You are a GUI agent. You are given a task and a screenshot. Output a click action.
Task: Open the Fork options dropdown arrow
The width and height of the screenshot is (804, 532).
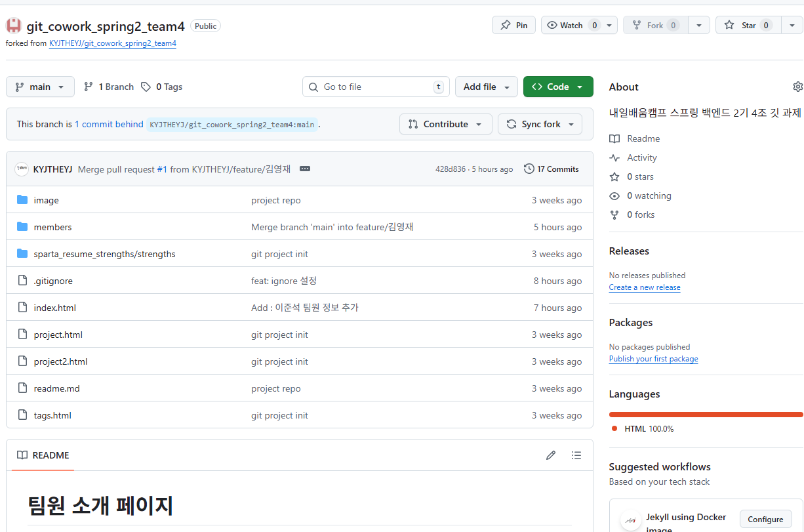pyautogui.click(x=698, y=25)
